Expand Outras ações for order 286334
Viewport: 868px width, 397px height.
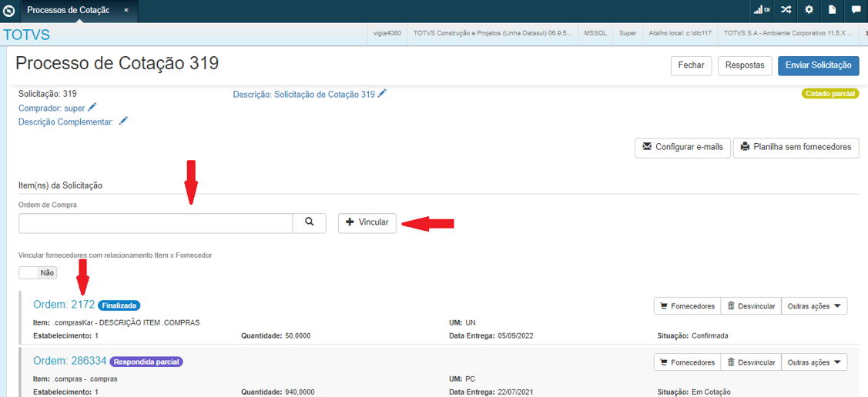pyautogui.click(x=814, y=362)
